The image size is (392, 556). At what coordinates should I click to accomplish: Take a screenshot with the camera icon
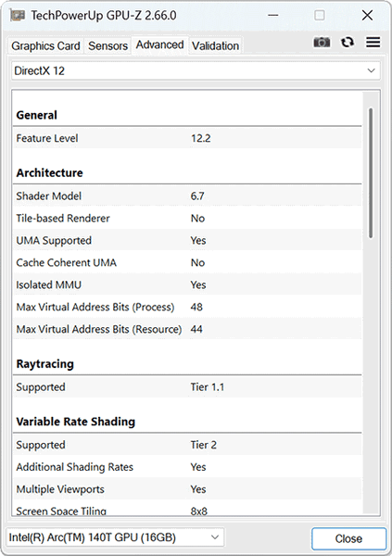322,43
